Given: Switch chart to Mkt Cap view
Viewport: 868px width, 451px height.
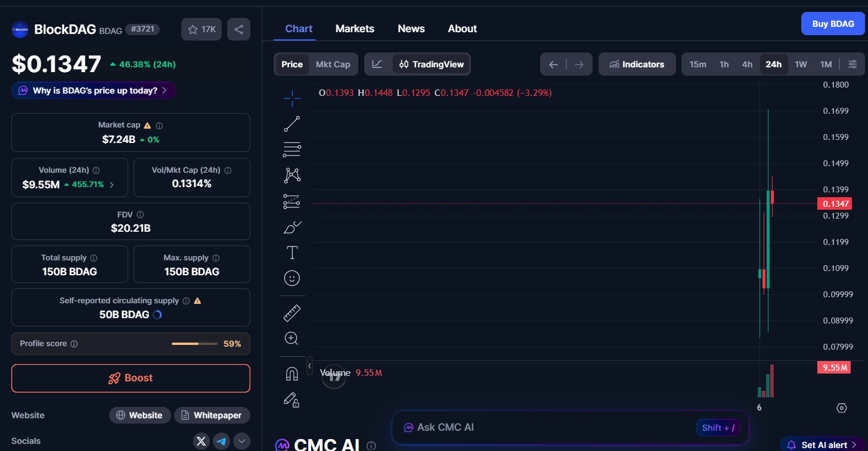Looking at the screenshot, I should pos(333,64).
